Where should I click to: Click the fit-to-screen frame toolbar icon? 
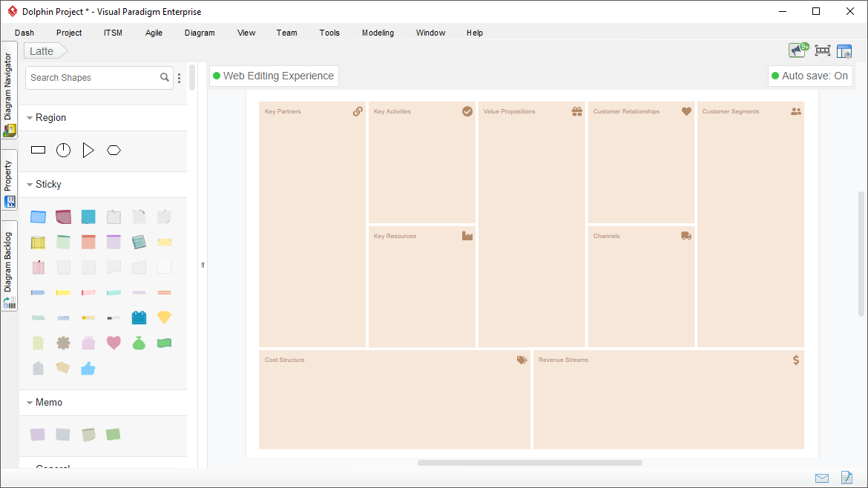(x=823, y=51)
